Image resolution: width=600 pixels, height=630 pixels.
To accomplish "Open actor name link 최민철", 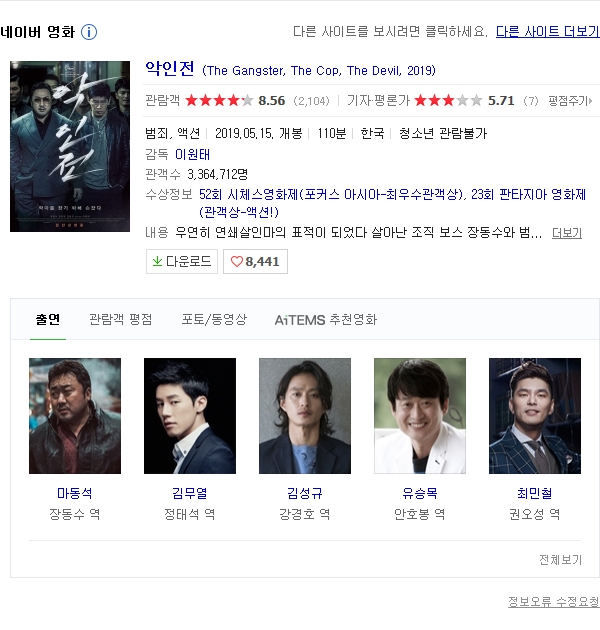I will 534,493.
